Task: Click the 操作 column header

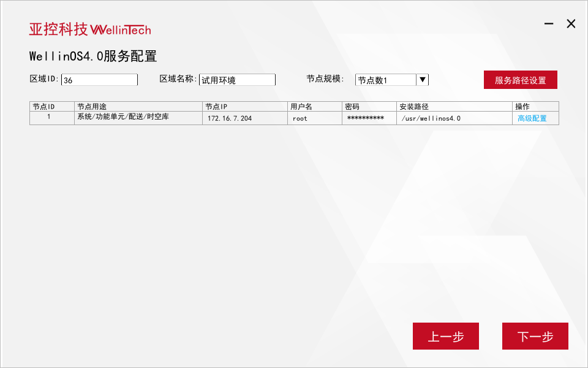Action: point(535,107)
